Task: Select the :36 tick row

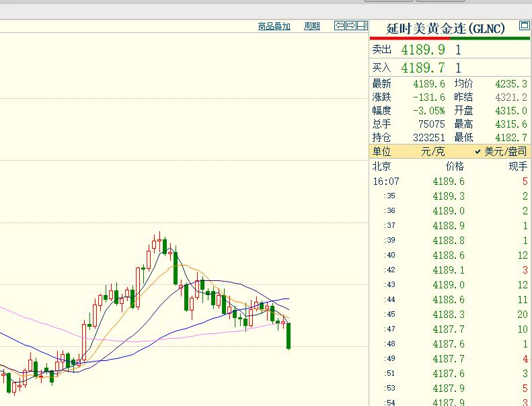Action: (x=450, y=211)
